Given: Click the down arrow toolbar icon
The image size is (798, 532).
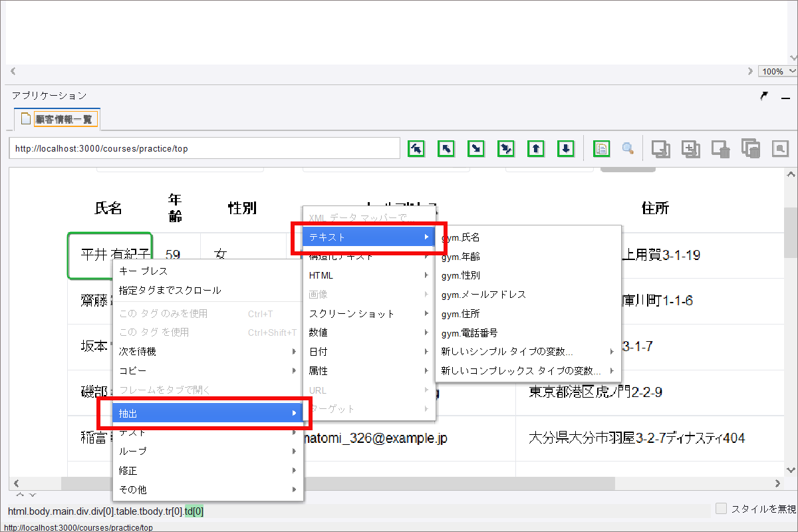Looking at the screenshot, I should coord(566,148).
